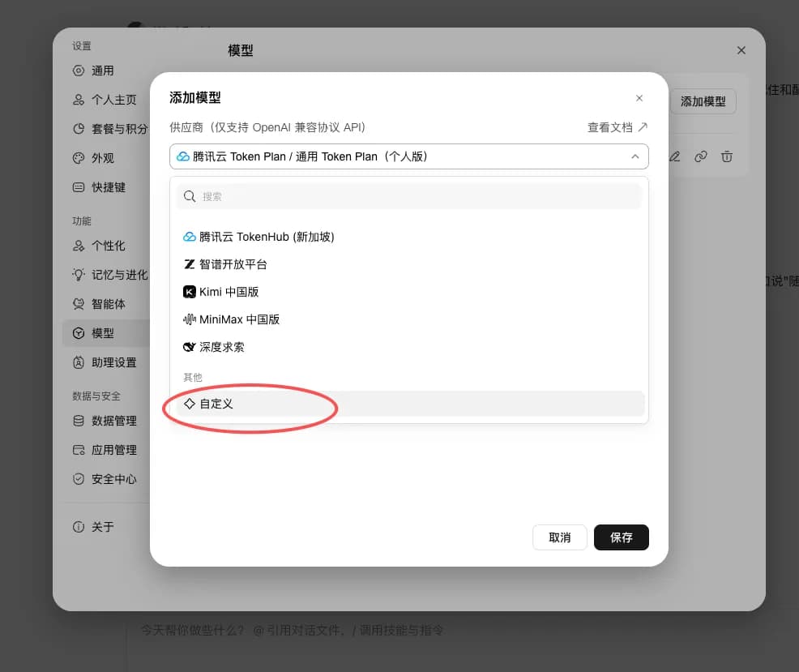The width and height of the screenshot is (799, 672).
Task: Click the 取消 button
Action: (x=559, y=537)
